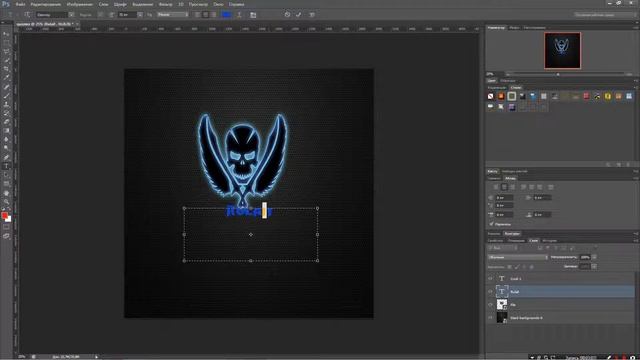Align text left in options bar
This screenshot has height=360, width=640.
(x=198, y=15)
